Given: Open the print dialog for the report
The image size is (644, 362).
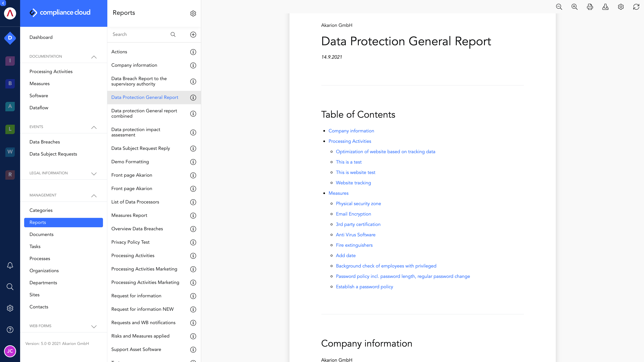Looking at the screenshot, I should [x=590, y=7].
